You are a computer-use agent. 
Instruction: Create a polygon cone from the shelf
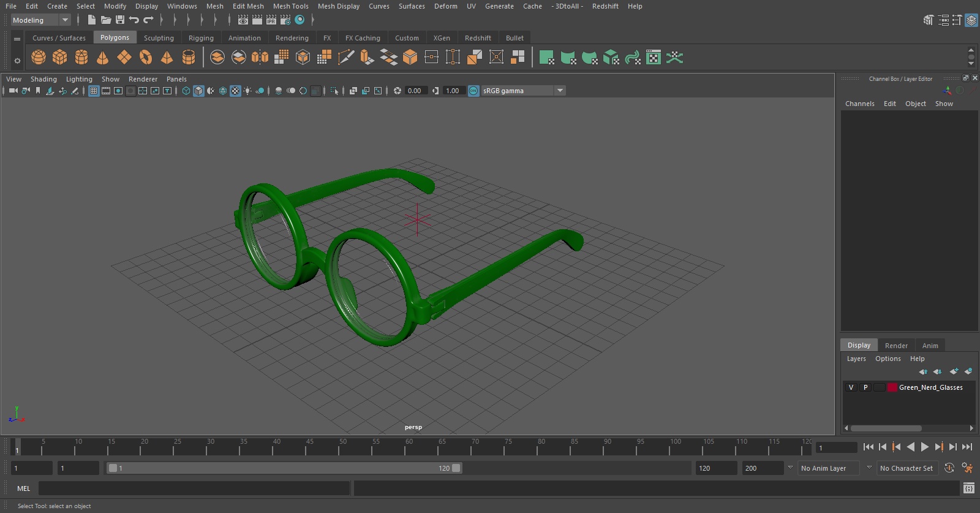pyautogui.click(x=103, y=58)
